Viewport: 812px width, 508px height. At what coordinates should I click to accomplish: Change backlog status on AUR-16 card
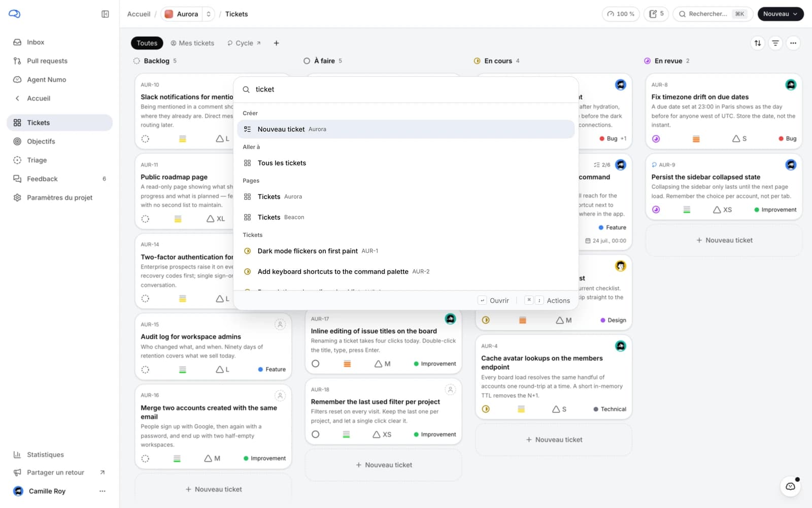click(145, 458)
